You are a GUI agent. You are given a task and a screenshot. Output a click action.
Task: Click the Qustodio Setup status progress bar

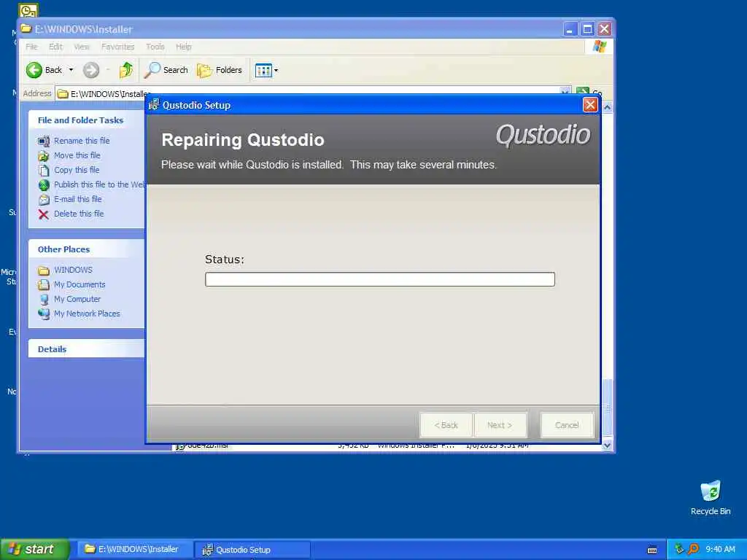coord(379,279)
